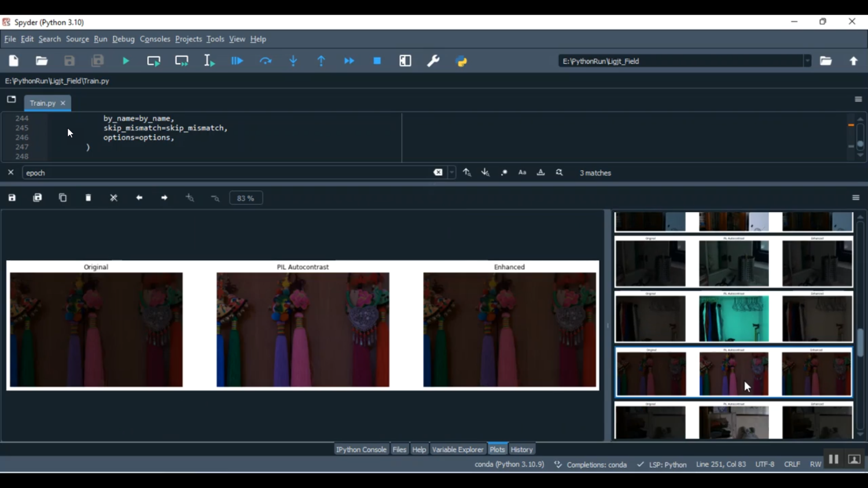Open the Plots pane options hamburger menu
Screen dimensions: 868x488
coord(856,198)
